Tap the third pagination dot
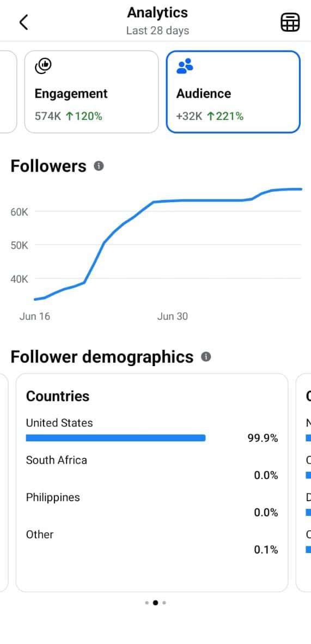The width and height of the screenshot is (311, 644). pos(164,603)
